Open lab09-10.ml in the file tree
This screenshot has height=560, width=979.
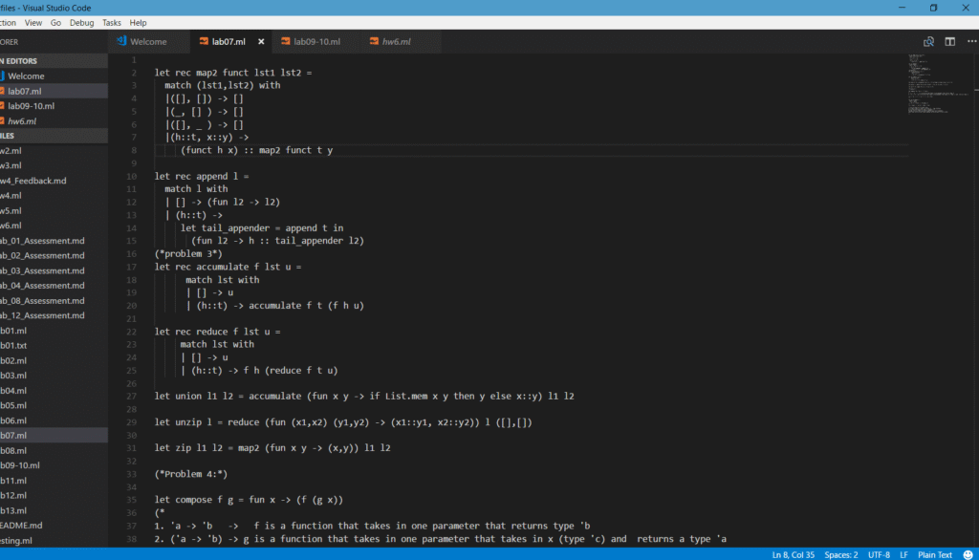54,465
